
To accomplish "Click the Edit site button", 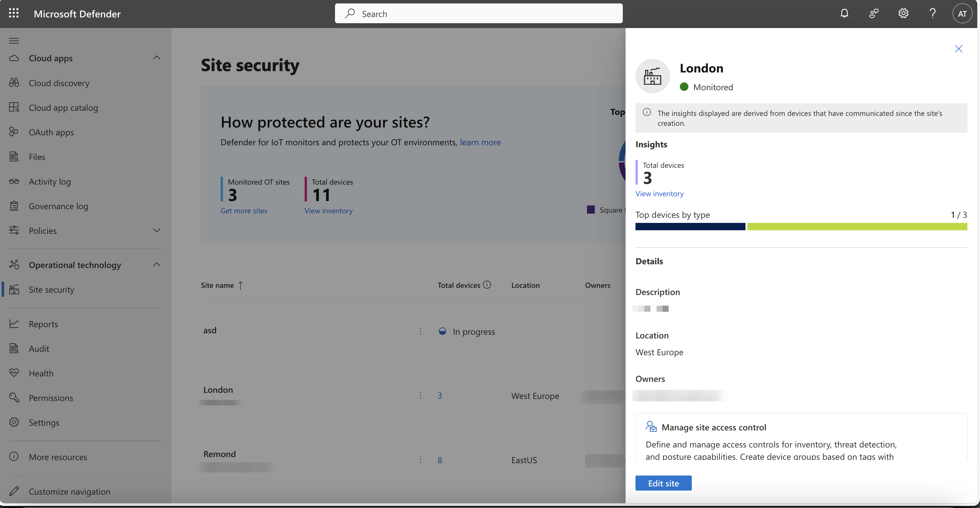I will 663,483.
